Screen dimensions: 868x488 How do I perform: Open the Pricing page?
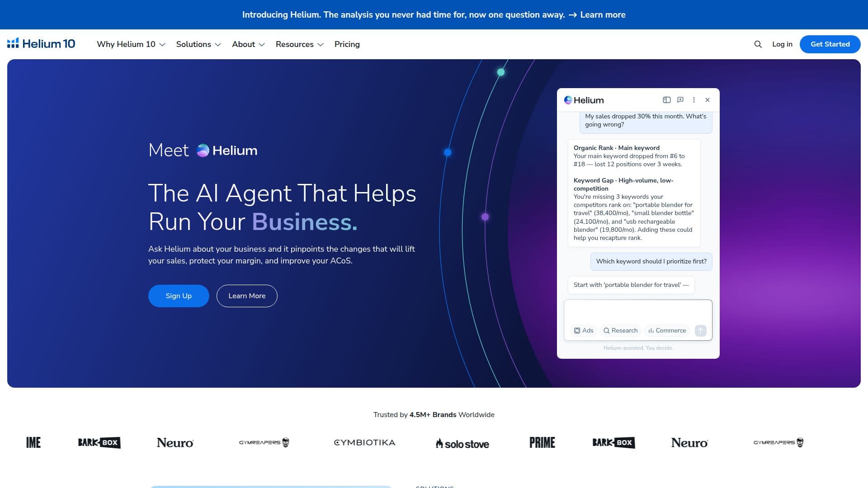click(347, 44)
